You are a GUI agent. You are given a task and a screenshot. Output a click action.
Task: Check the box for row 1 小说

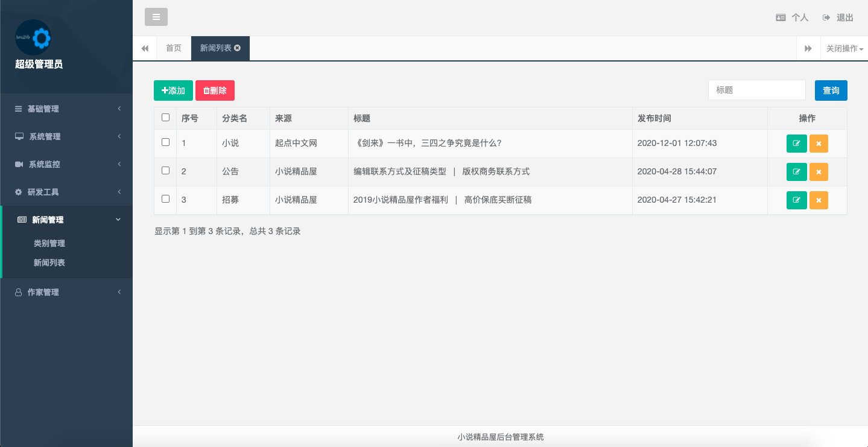[165, 142]
